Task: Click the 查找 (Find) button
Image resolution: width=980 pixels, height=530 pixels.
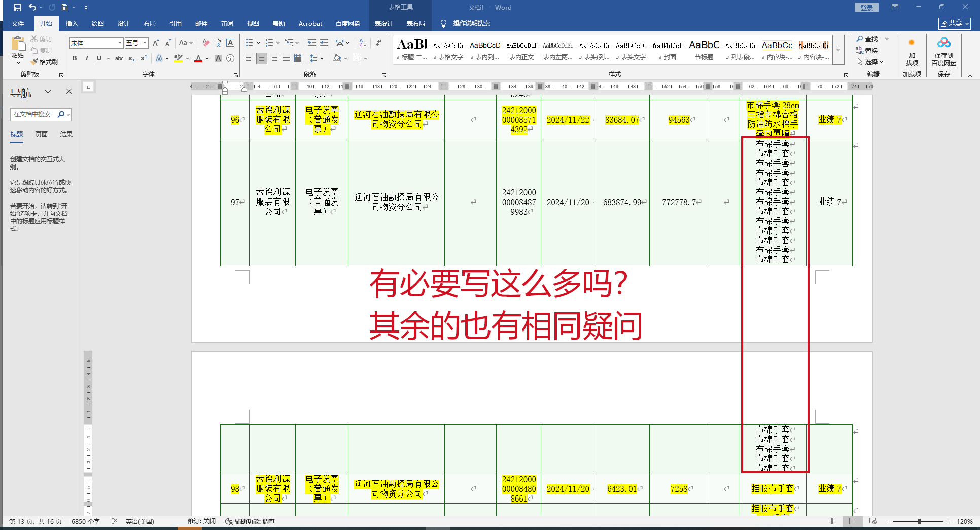Action: (x=867, y=39)
